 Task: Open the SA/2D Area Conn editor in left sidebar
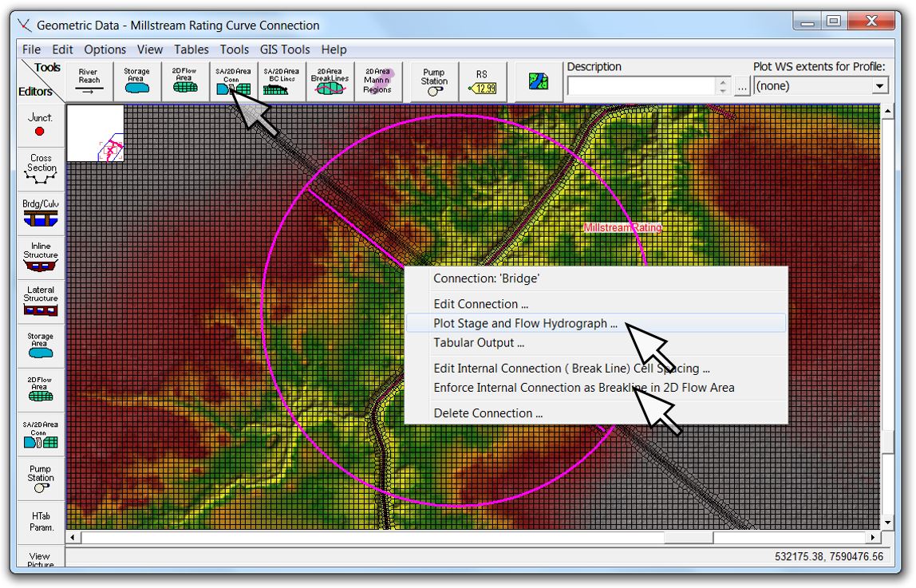coord(41,434)
